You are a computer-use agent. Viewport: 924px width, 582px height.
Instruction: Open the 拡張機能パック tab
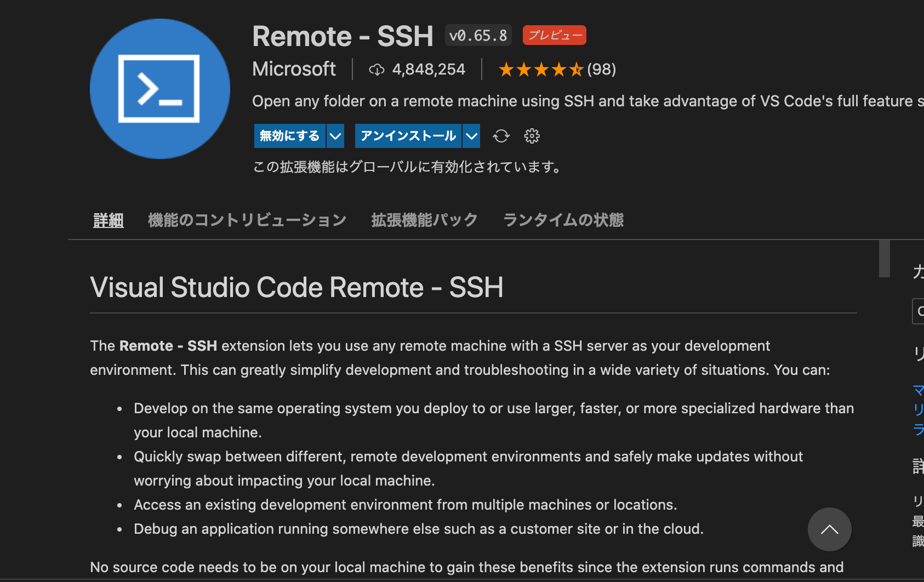[x=424, y=219]
